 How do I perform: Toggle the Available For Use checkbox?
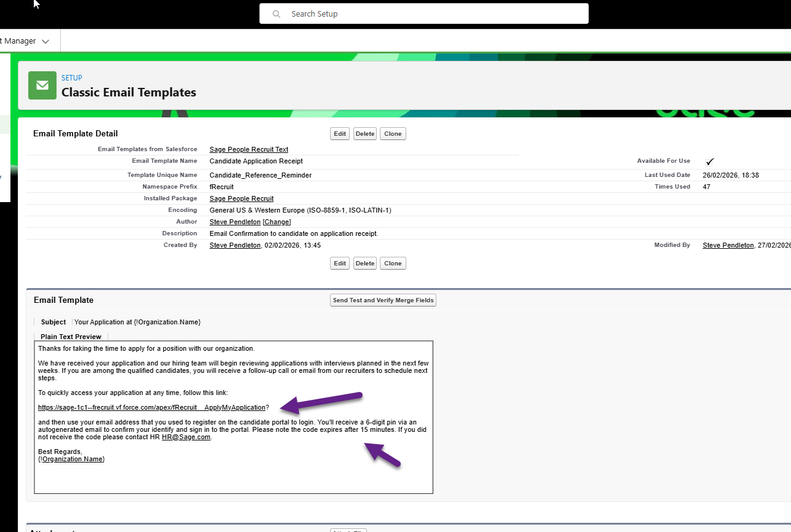pyautogui.click(x=710, y=162)
